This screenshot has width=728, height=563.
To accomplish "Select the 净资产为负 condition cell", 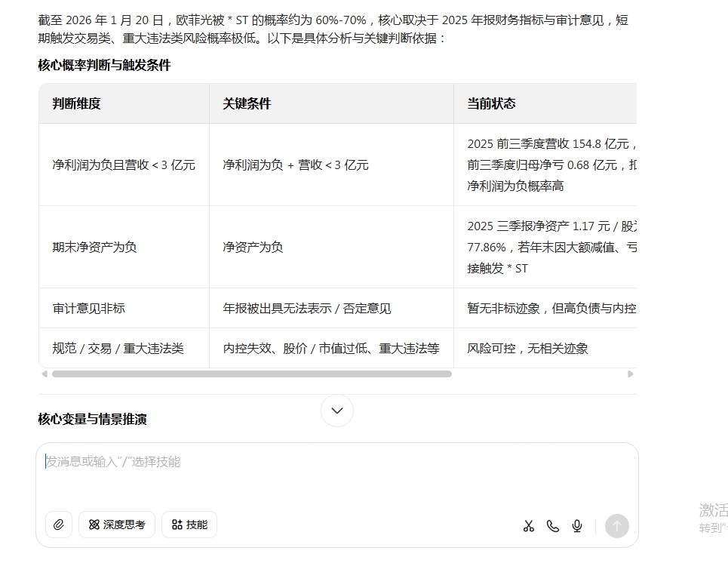I will [x=331, y=247].
